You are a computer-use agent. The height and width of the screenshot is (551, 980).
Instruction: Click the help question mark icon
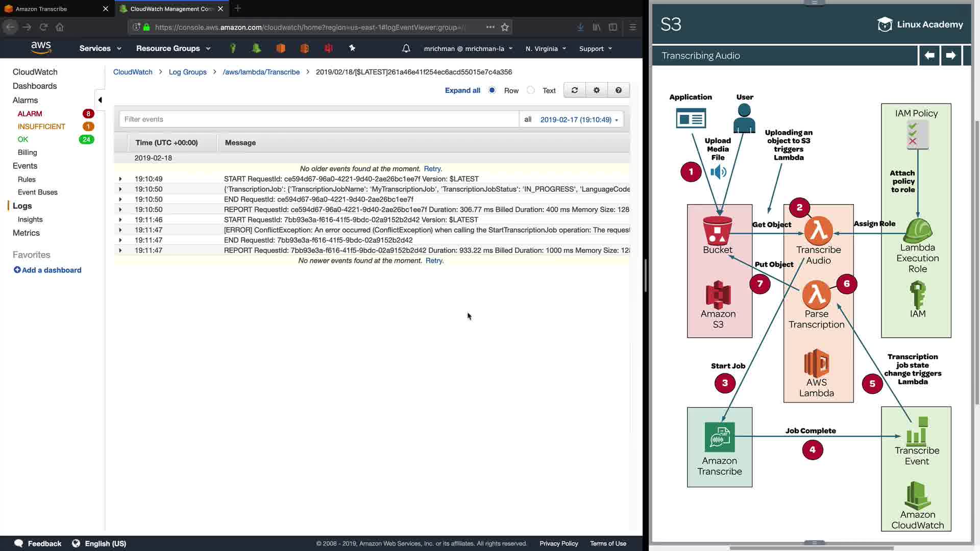pyautogui.click(x=618, y=90)
